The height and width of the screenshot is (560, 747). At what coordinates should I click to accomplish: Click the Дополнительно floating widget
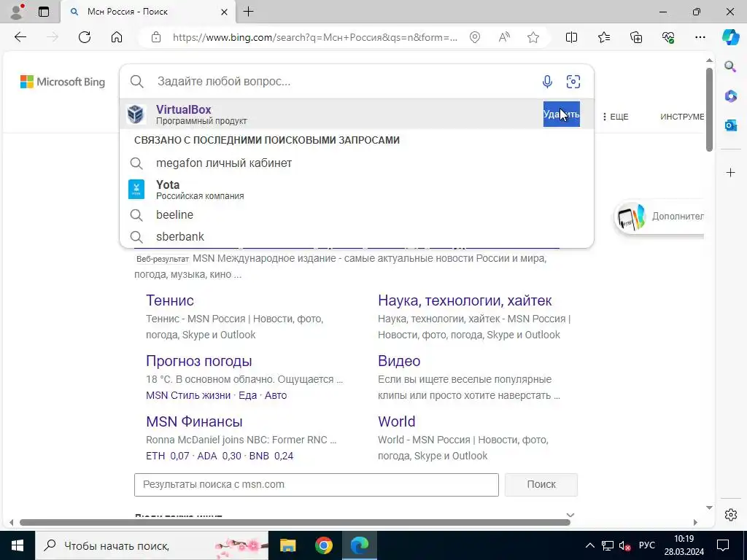(x=659, y=217)
